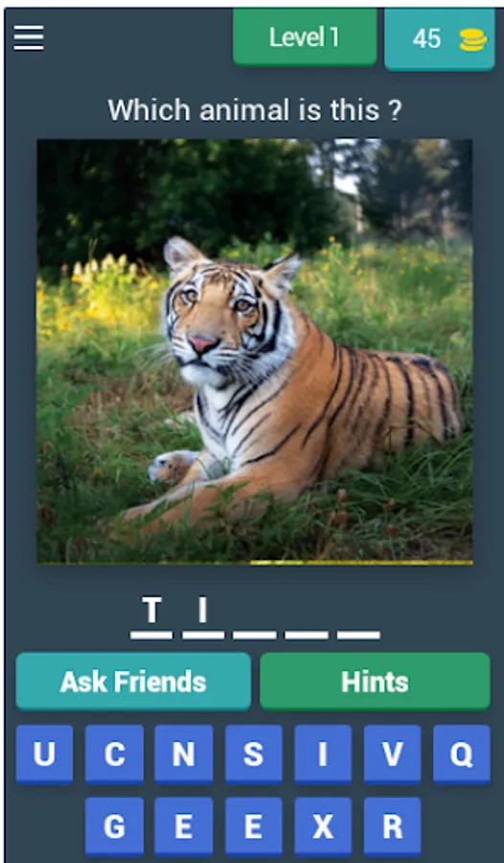
Task: Select the letter U tile
Action: [44, 754]
